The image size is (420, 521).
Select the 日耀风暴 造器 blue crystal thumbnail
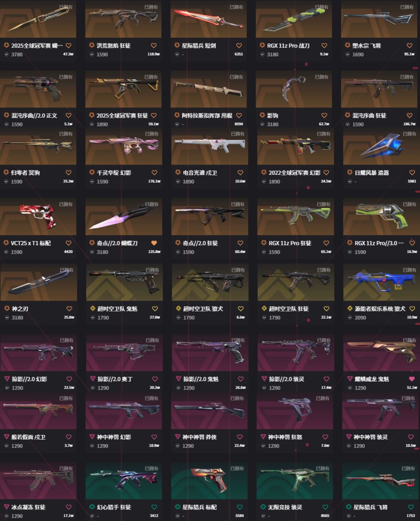381,146
